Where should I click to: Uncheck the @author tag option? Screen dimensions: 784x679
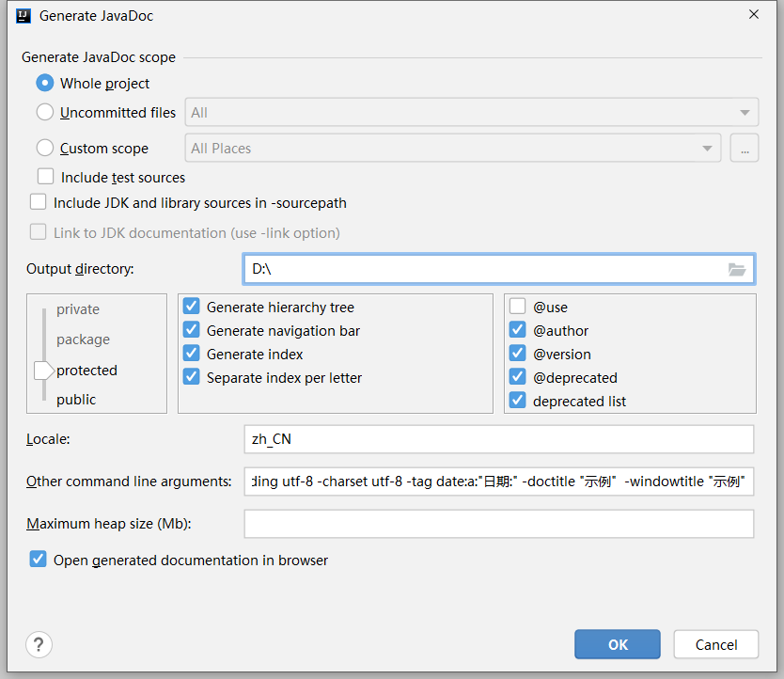518,329
